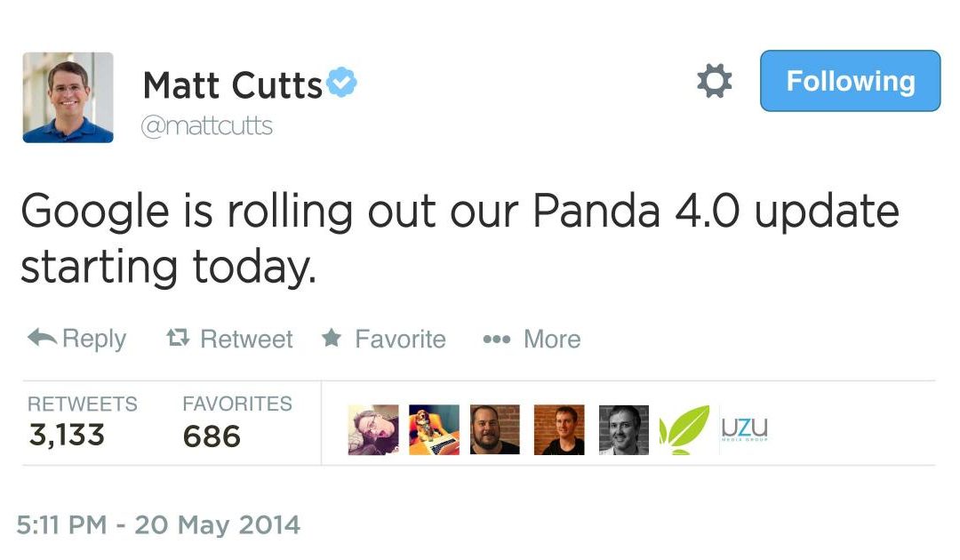Open the bearded man avatar by brick wall
The height and width of the screenshot is (560, 960).
[x=494, y=430]
